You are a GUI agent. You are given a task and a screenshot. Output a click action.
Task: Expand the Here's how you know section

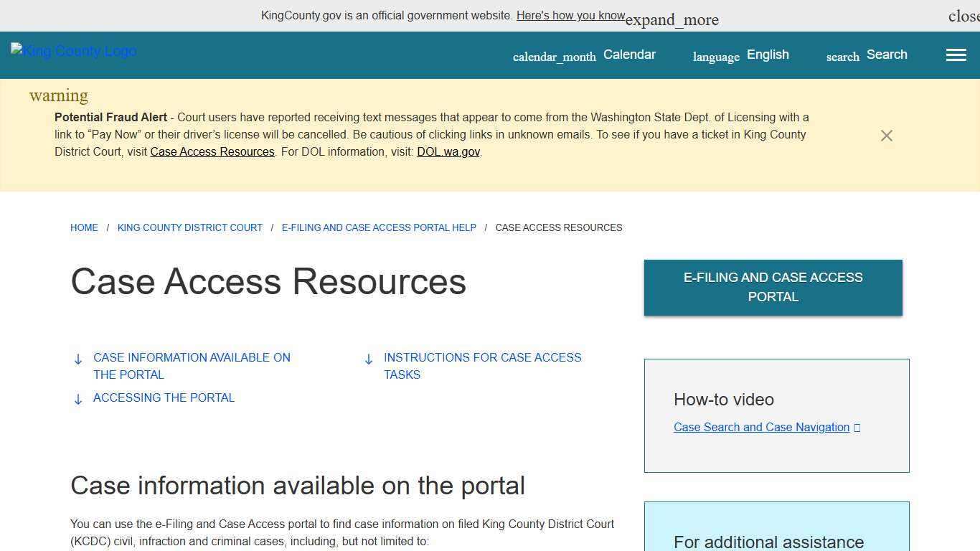pos(571,15)
